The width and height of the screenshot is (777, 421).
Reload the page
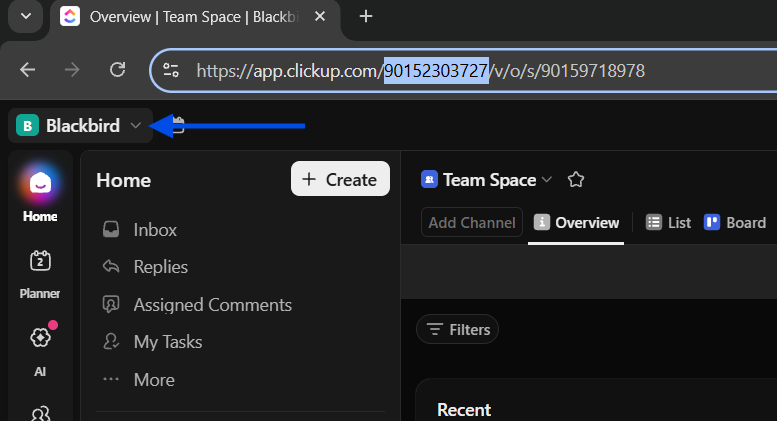117,70
